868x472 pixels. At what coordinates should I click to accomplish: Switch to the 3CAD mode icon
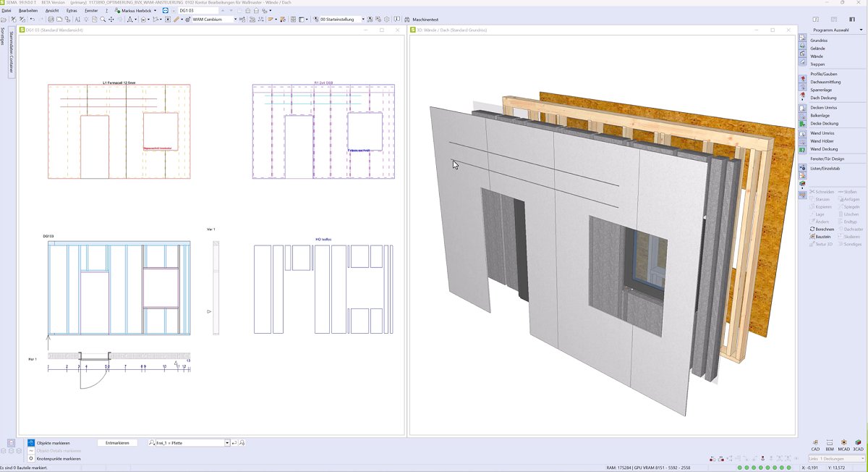(x=858, y=442)
